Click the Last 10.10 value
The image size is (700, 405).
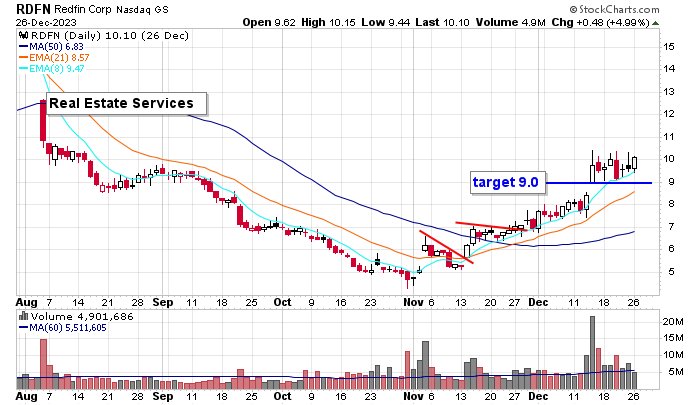tap(442, 22)
